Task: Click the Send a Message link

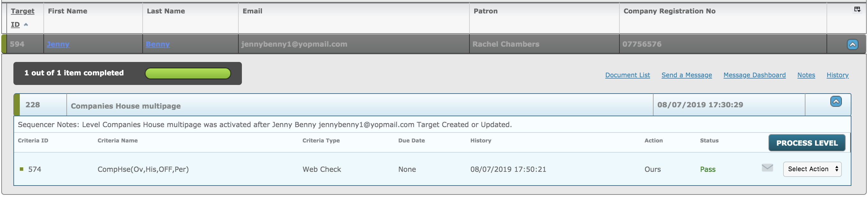Action: pos(686,75)
